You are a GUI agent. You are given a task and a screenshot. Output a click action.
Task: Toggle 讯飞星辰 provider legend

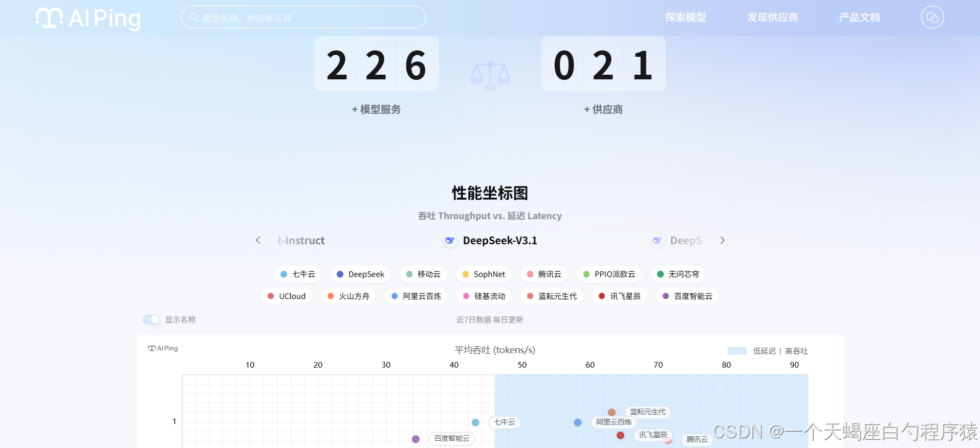point(620,296)
